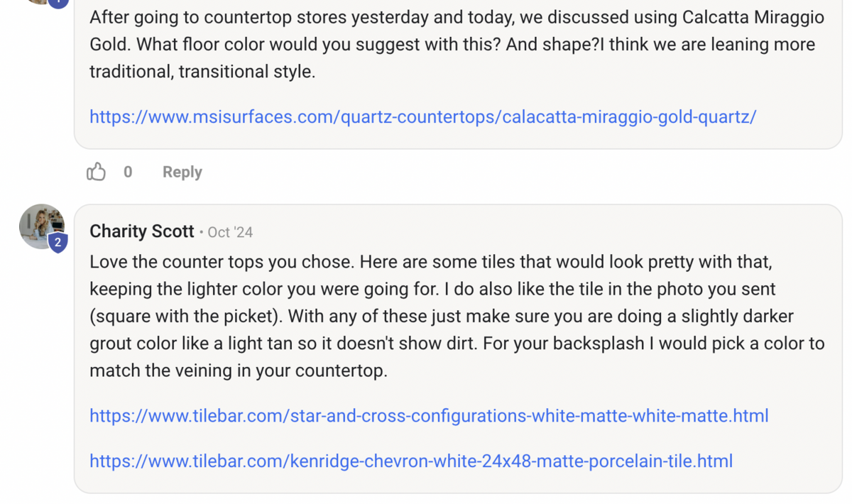Click the 'Love the counter tops you chose' sentence
The height and width of the screenshot is (504, 852).
click(x=222, y=262)
